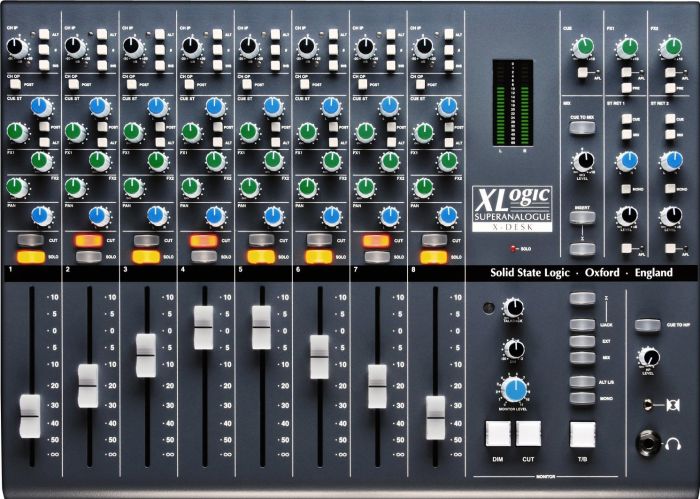Toggle channel 1 CUT button
This screenshot has width=700, height=499.
[x=31, y=241]
